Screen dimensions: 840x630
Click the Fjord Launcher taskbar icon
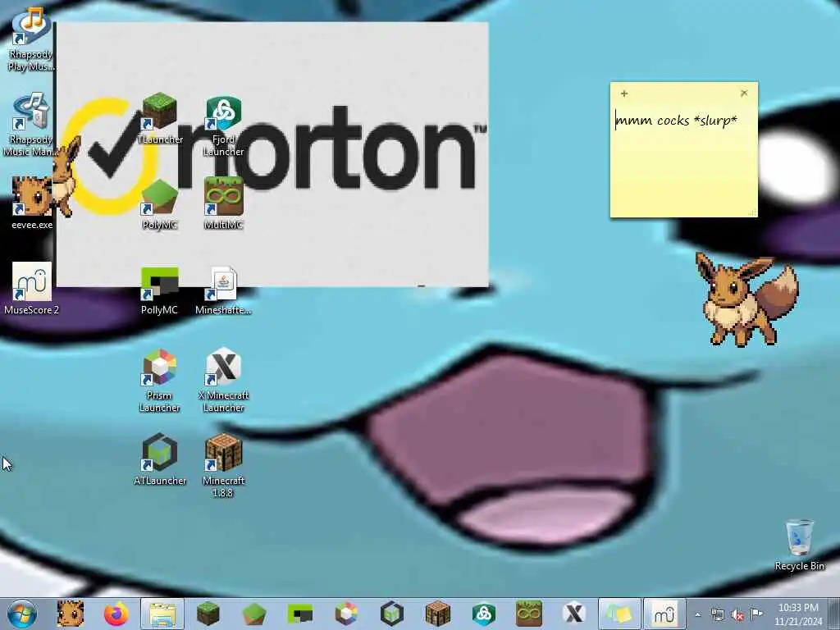[484, 614]
